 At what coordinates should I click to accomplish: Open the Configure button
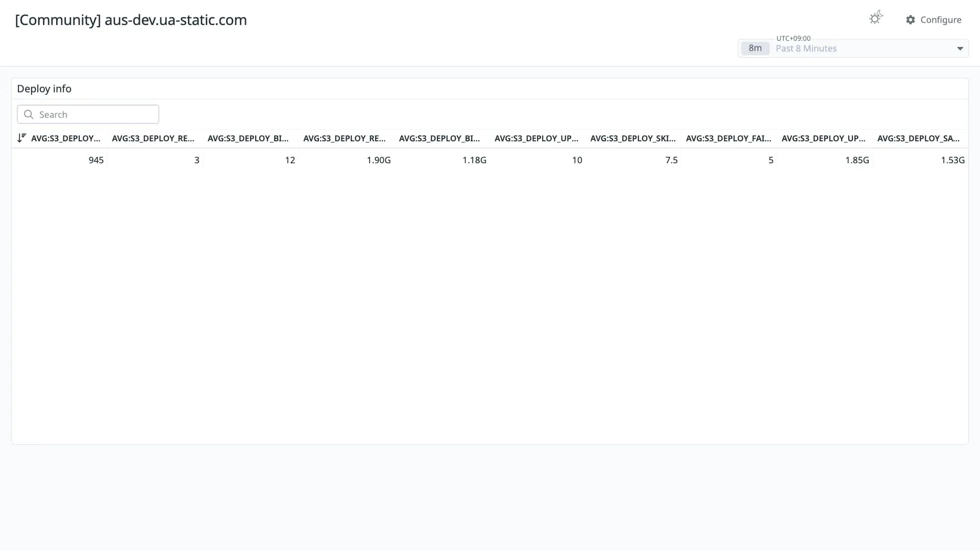934,20
